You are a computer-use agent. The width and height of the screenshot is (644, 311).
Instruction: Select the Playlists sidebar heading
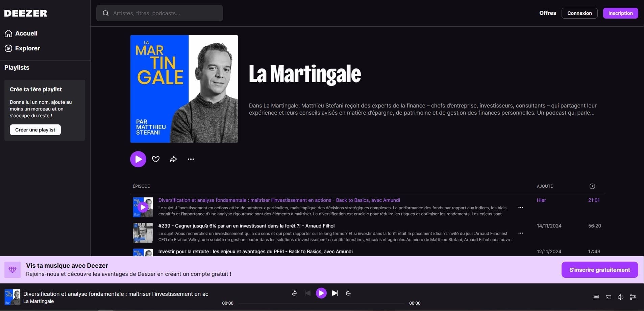click(x=17, y=68)
